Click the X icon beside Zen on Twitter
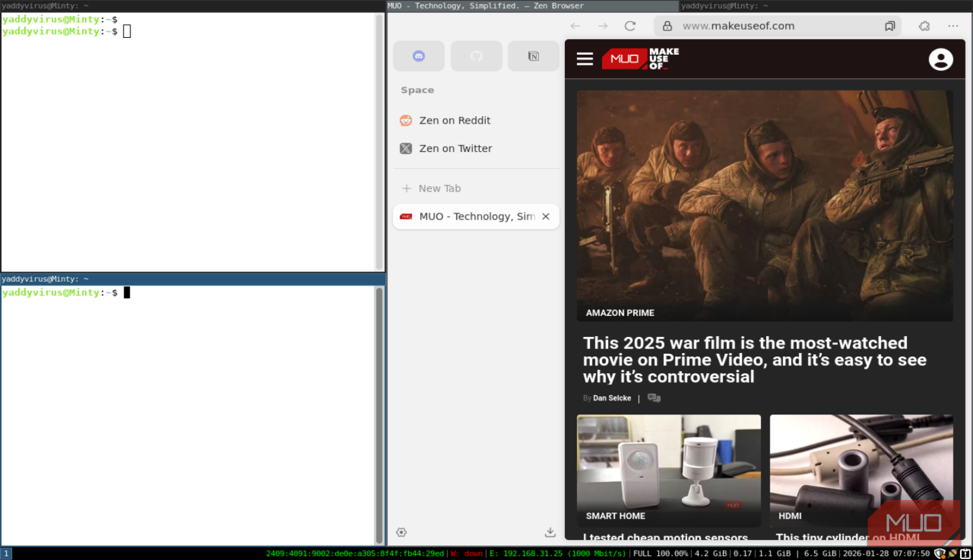Image resolution: width=973 pixels, height=560 pixels. coord(406,149)
